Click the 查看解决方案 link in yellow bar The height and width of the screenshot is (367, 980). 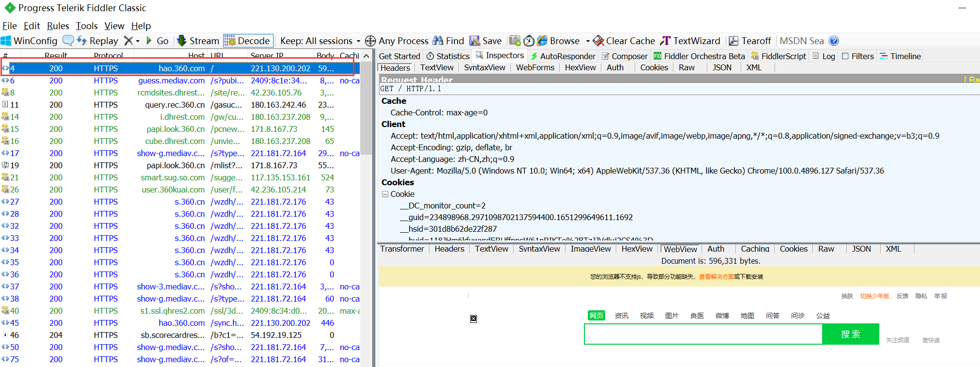[716, 277]
